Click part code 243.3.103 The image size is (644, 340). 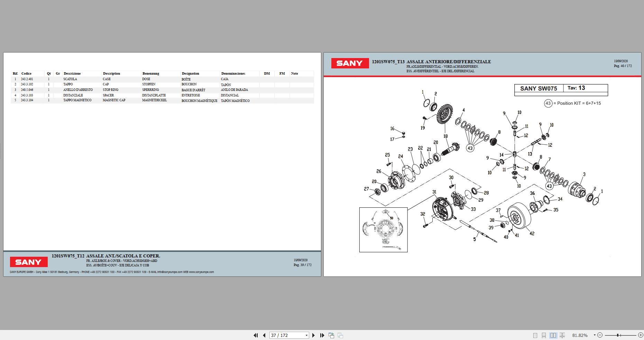point(27,95)
